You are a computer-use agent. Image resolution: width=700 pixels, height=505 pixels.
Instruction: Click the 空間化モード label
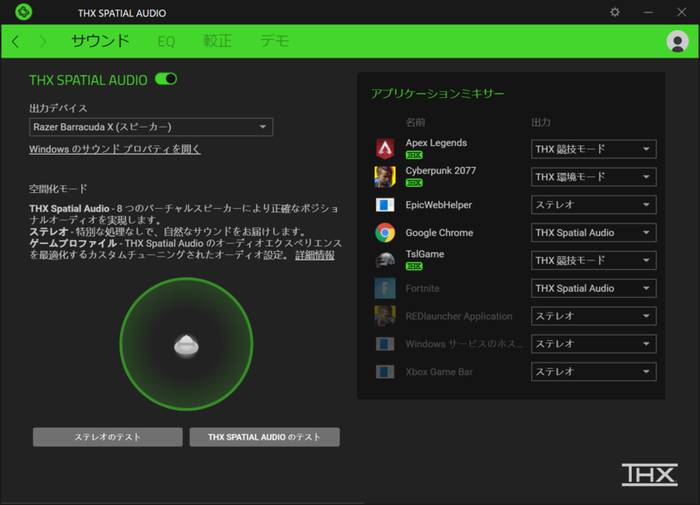[58, 189]
